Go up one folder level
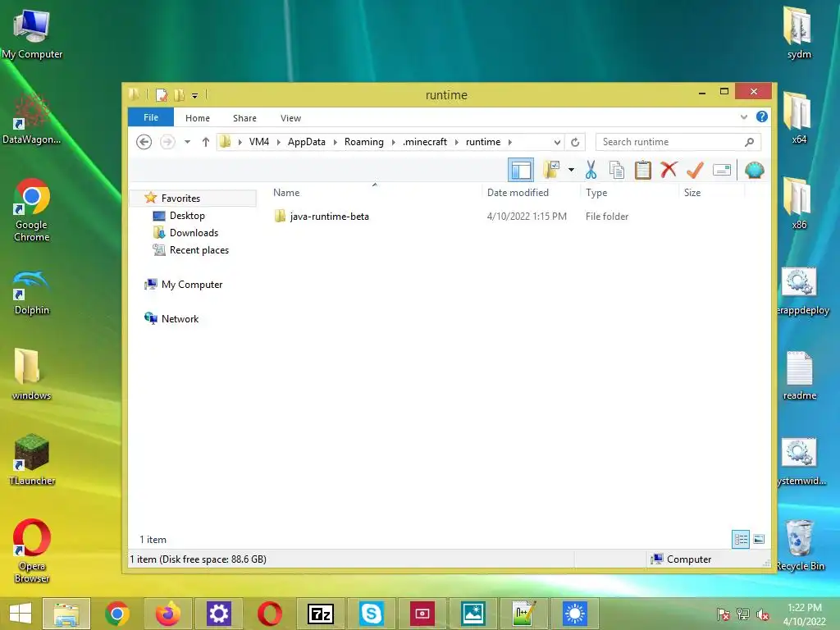Viewport: 840px width, 630px height. click(x=205, y=142)
